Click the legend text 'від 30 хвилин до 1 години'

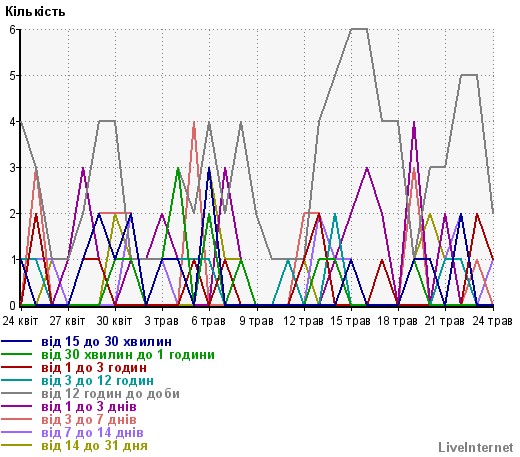pos(128,355)
